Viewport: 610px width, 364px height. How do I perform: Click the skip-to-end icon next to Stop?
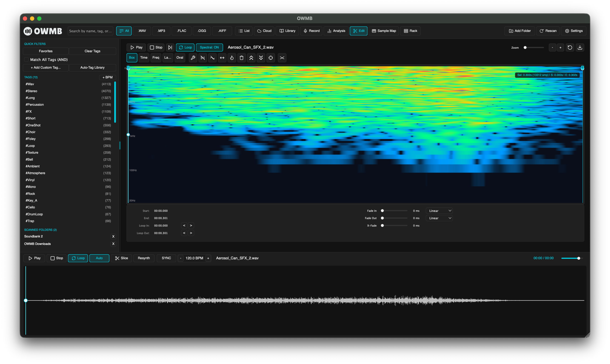pos(170,47)
